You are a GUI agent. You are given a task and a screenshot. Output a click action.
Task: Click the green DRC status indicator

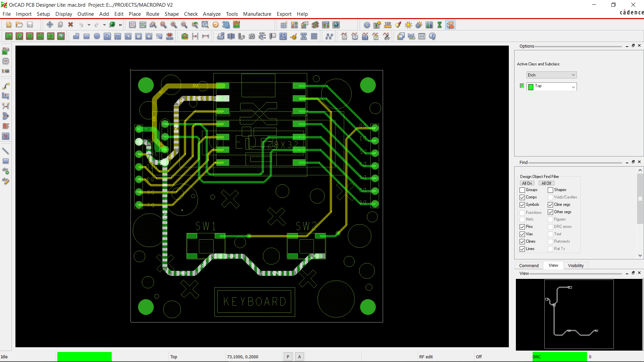pyautogui.click(x=559, y=357)
